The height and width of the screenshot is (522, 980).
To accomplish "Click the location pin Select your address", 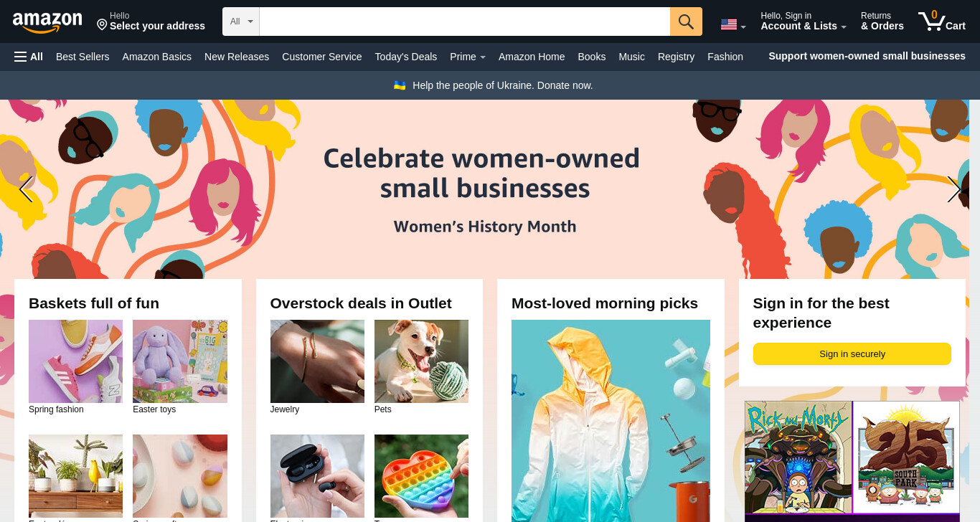I will coord(151,22).
